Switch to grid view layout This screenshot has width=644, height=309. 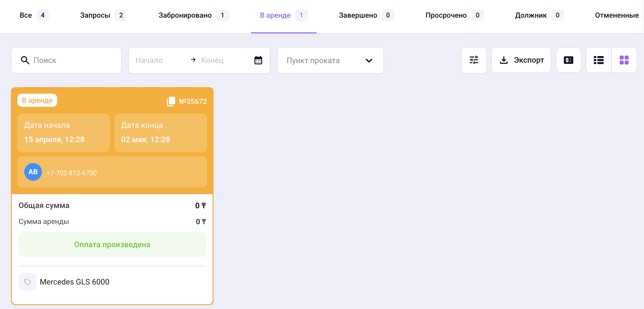point(624,60)
